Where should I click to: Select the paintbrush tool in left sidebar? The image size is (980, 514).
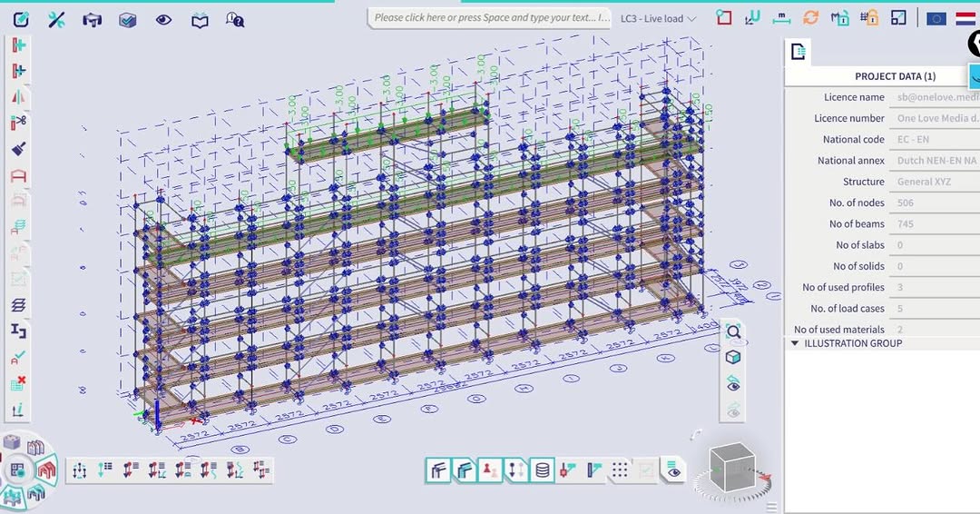(19, 149)
